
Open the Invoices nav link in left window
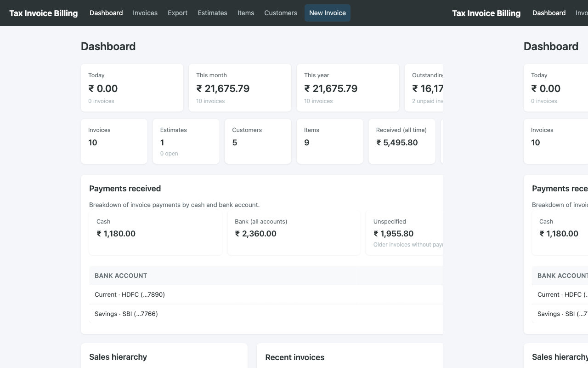145,13
